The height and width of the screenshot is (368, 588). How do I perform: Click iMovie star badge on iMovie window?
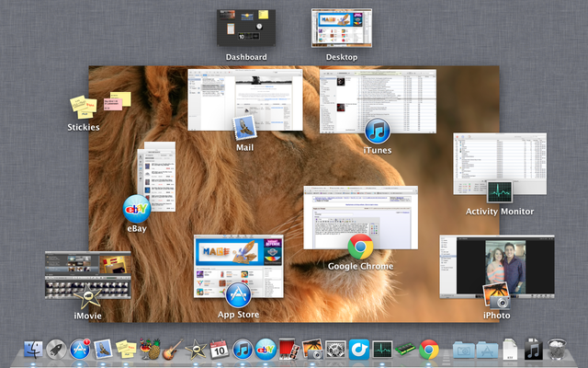point(87,296)
